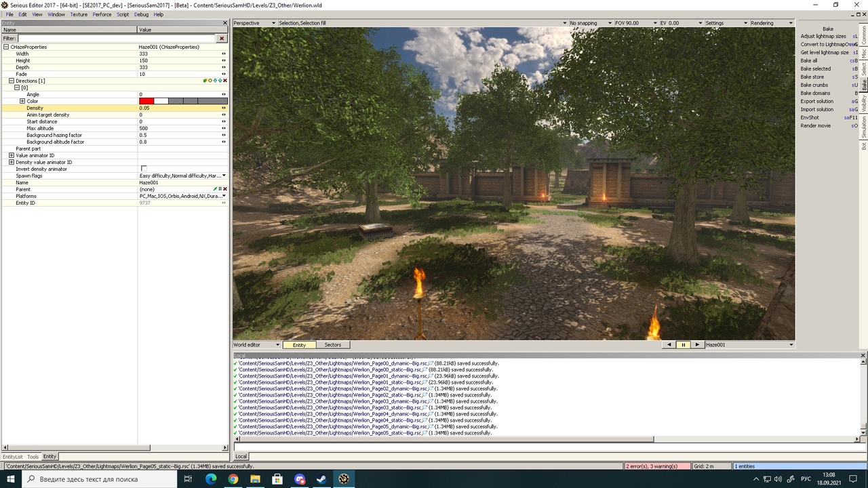Delete the Directions array using red X
The width and height of the screenshot is (868, 488).
click(225, 81)
